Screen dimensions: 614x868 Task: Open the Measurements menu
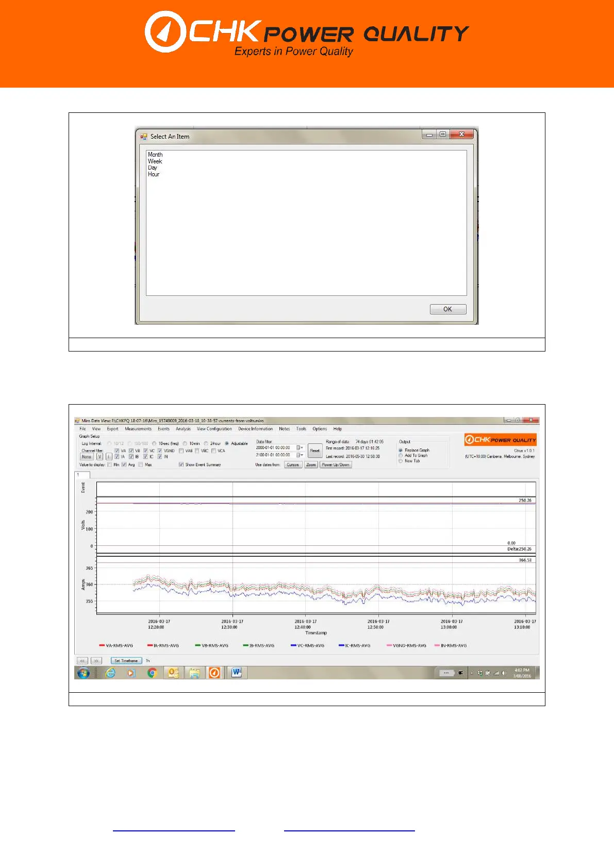click(x=138, y=429)
